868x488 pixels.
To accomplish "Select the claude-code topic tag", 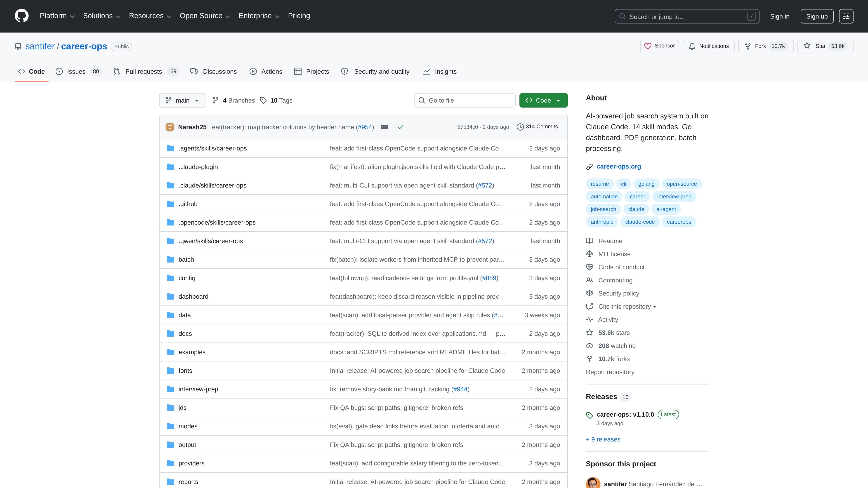I will [640, 222].
